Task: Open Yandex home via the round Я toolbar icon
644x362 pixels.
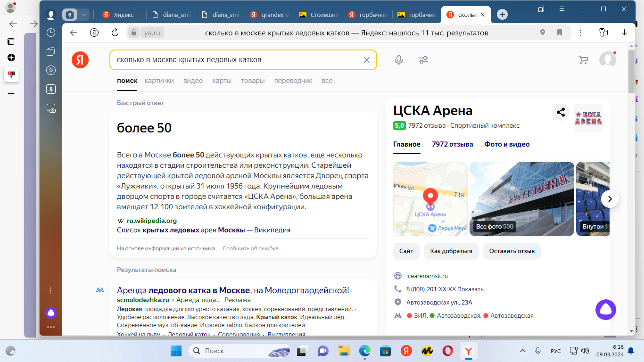Action: [94, 33]
